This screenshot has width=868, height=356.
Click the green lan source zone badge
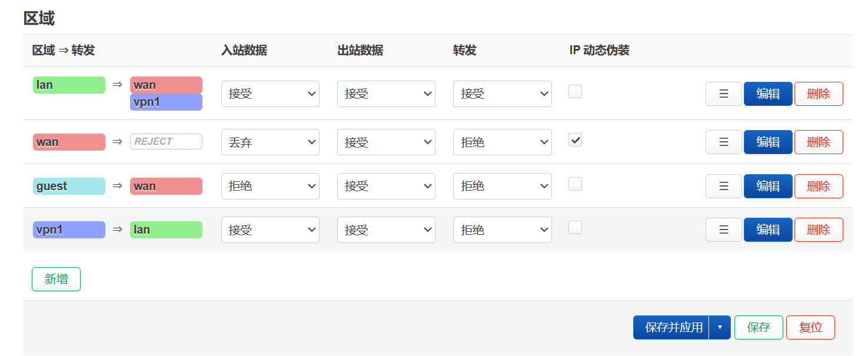click(x=69, y=85)
